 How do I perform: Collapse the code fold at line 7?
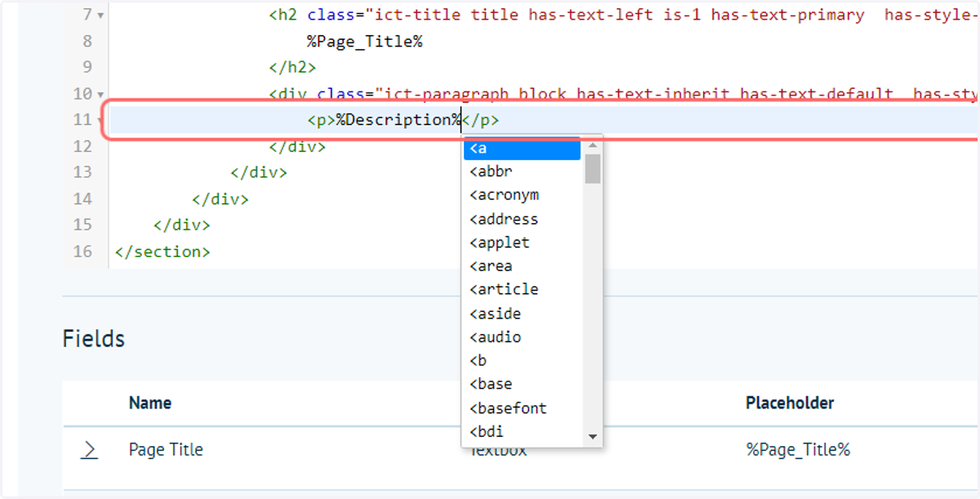[100, 16]
